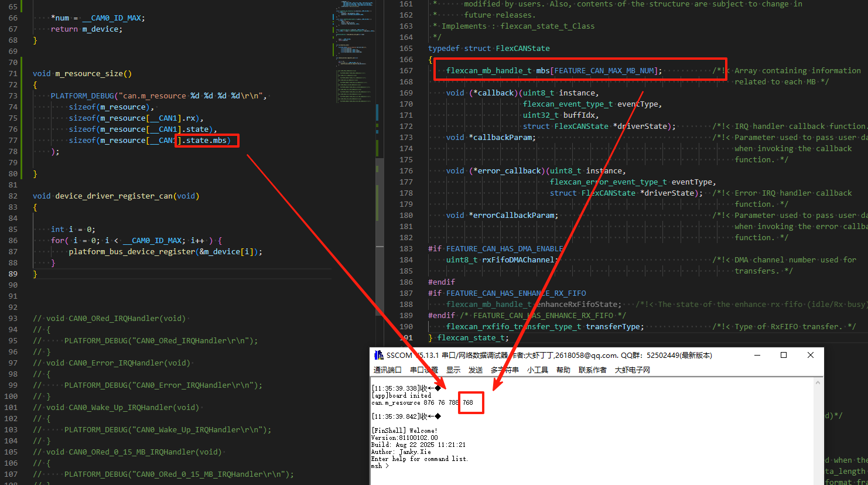Screen dimensions: 868x485
Task: Click 'uint8_t rxFifoDMAChannel;' member
Action: click(503, 259)
